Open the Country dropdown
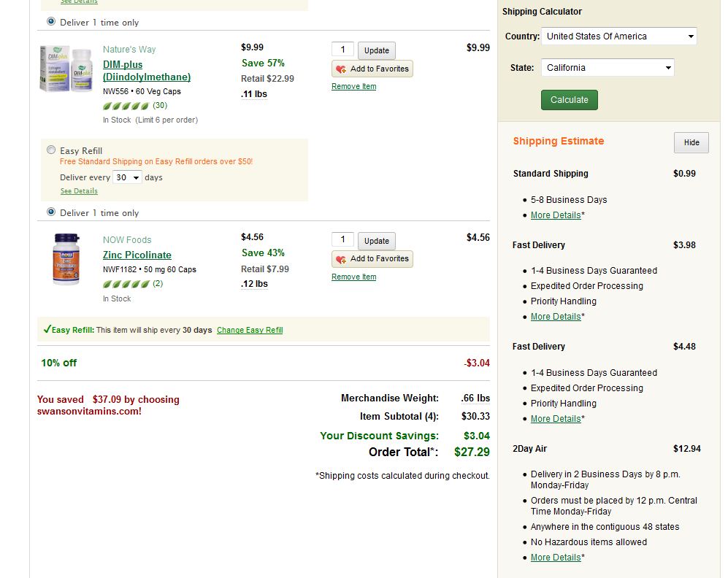The width and height of the screenshot is (728, 578). pyautogui.click(x=619, y=36)
